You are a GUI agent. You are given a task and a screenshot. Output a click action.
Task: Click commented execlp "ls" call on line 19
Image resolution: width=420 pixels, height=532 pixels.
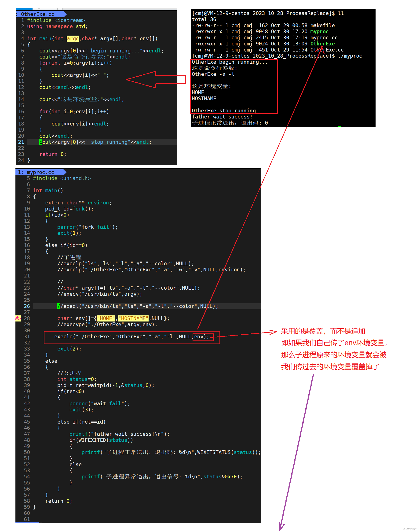[x=126, y=263]
